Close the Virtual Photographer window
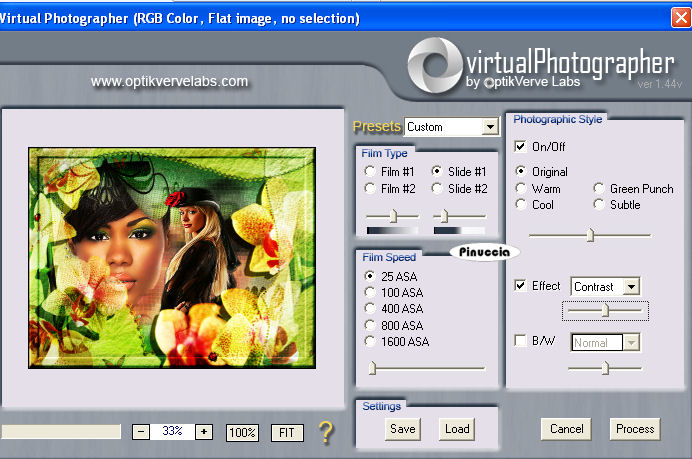The height and width of the screenshot is (459, 692). click(x=681, y=18)
